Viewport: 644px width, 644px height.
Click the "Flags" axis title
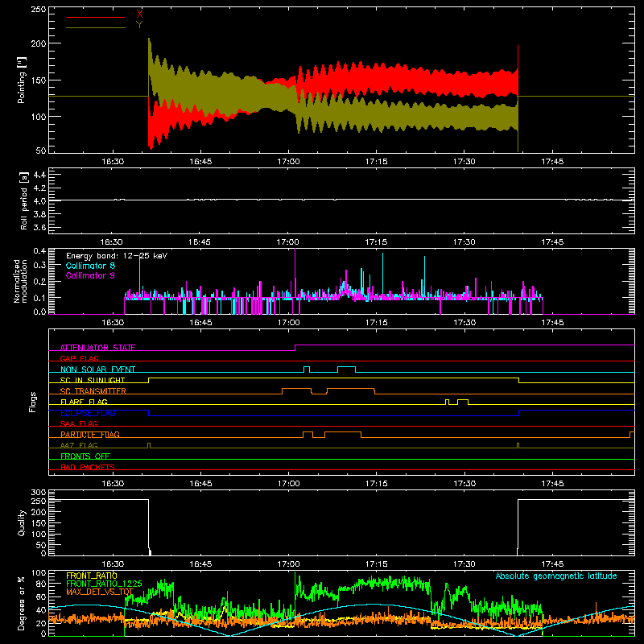(33, 402)
